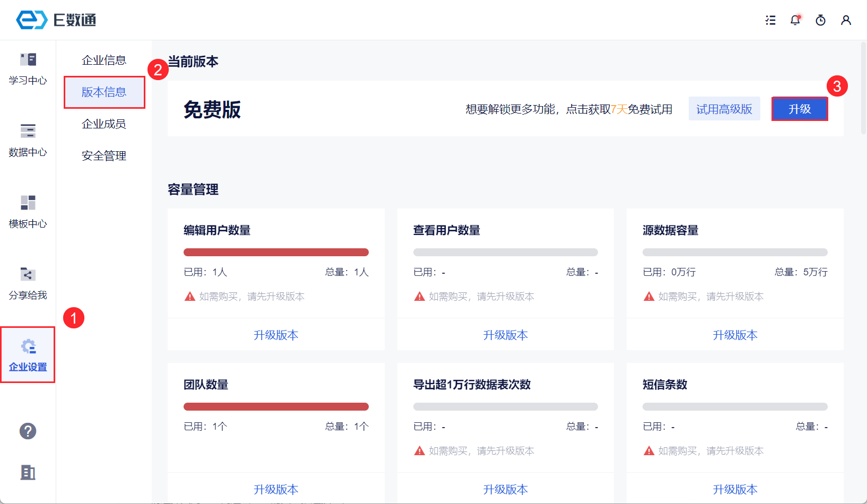Viewport: 867px width, 504px height.
Task: Select 企业设置 in the sidebar
Action: [x=28, y=355]
